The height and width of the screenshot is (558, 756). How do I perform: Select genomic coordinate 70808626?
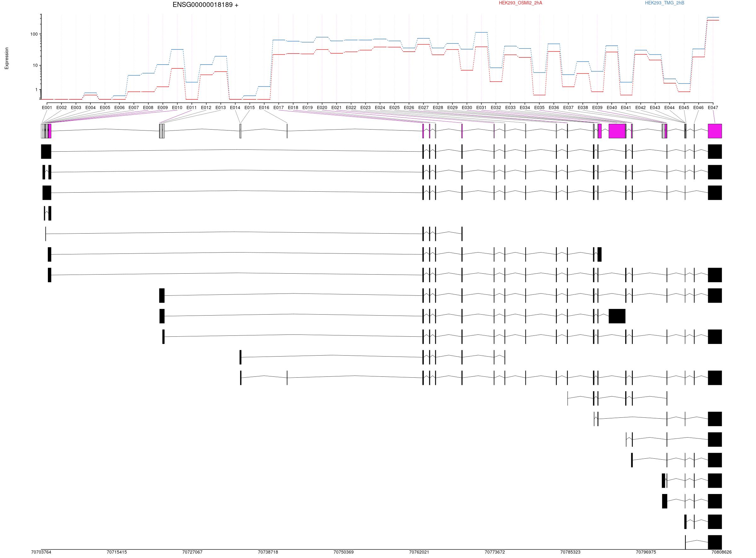point(722,552)
